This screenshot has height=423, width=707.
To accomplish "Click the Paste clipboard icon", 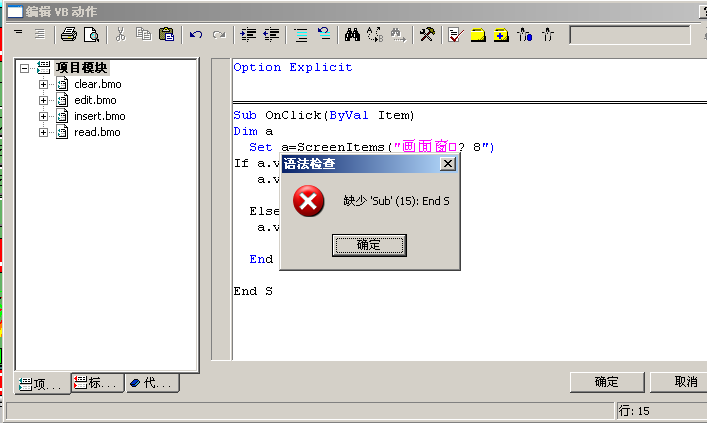I will coord(166,35).
